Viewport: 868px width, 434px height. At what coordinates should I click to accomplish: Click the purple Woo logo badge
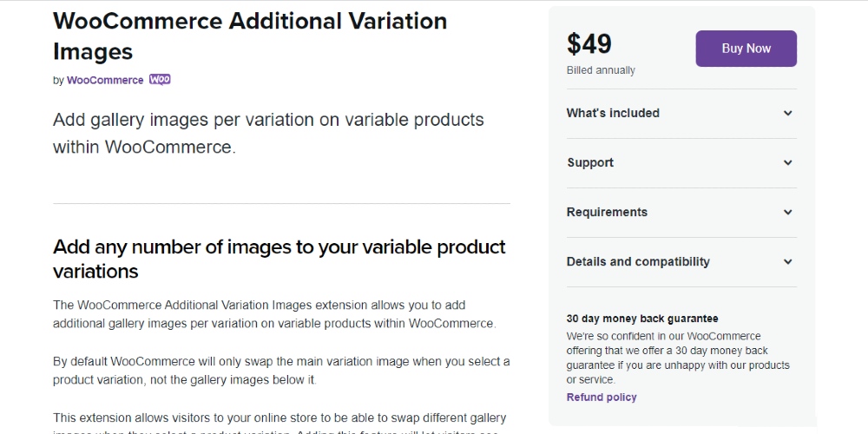(160, 80)
